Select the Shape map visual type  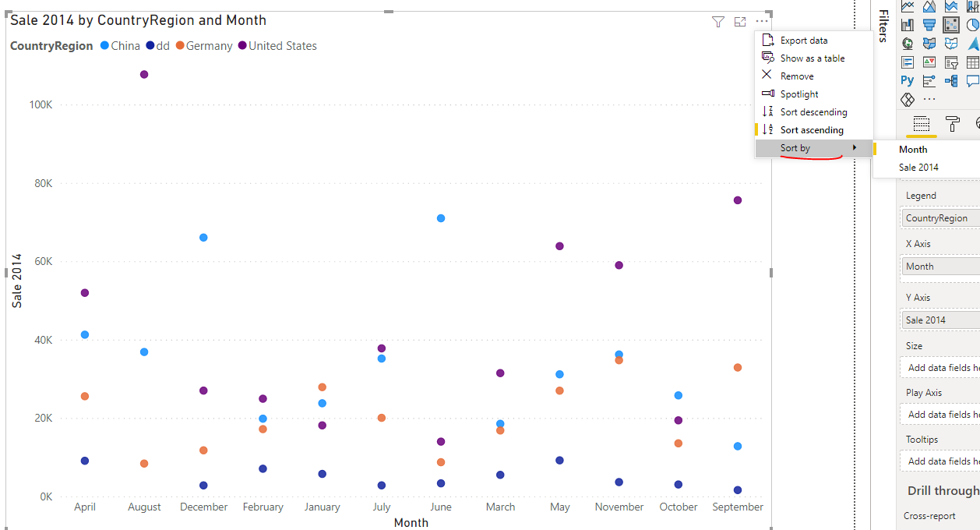951,44
